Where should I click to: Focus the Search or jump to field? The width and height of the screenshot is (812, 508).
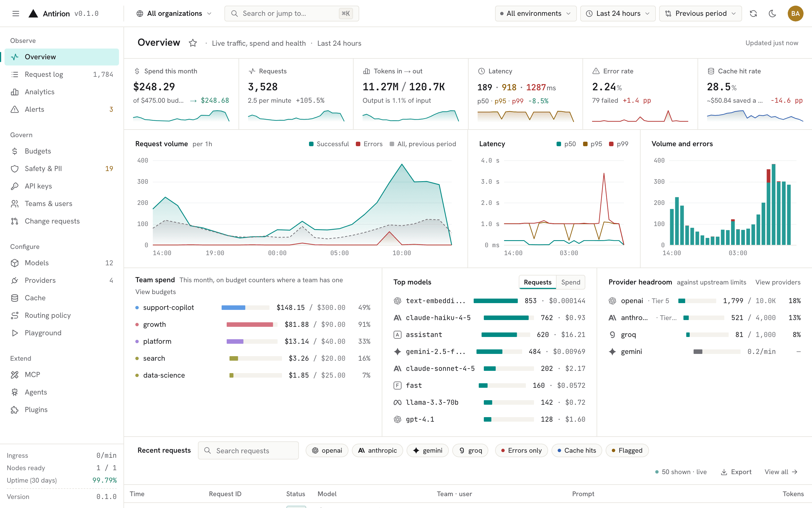point(292,14)
